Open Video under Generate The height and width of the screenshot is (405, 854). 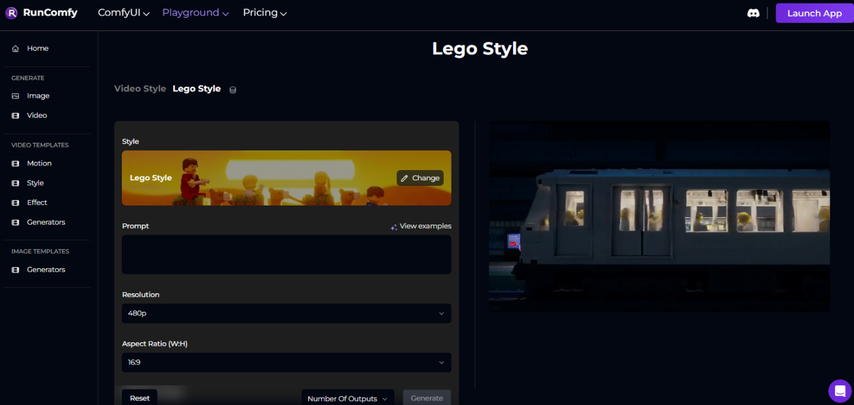pos(37,115)
